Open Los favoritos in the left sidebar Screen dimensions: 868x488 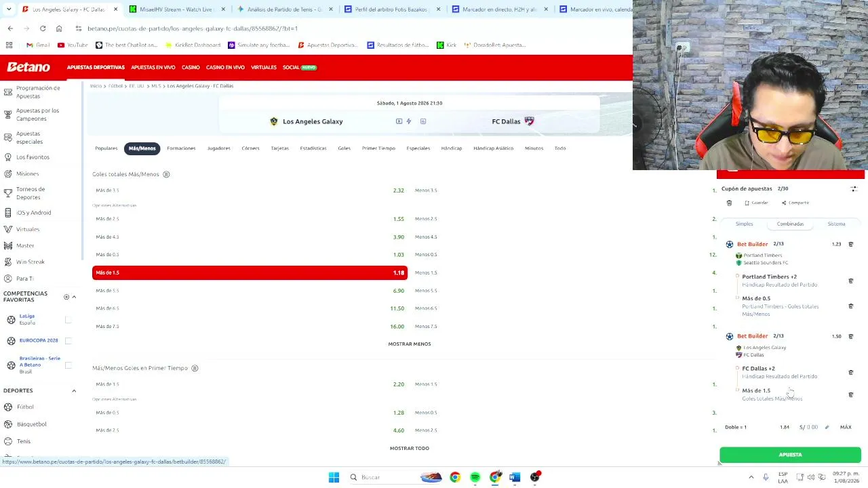(x=33, y=157)
